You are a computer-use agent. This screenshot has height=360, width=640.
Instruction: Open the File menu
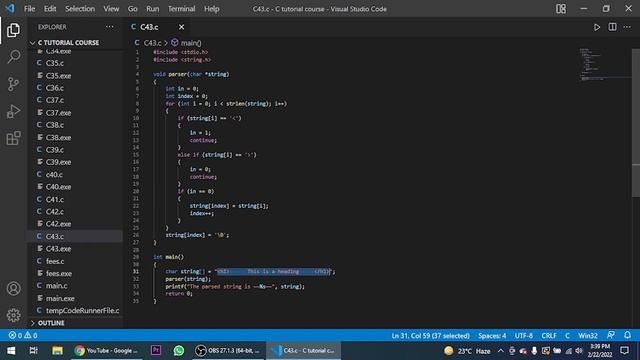coord(29,9)
